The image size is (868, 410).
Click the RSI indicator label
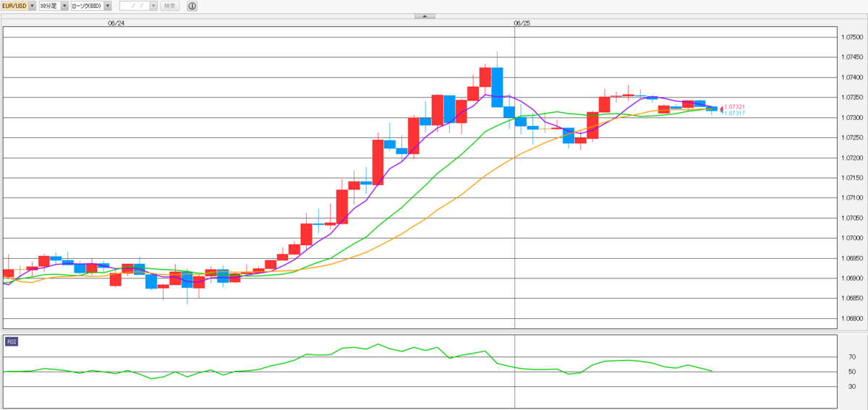click(x=12, y=341)
